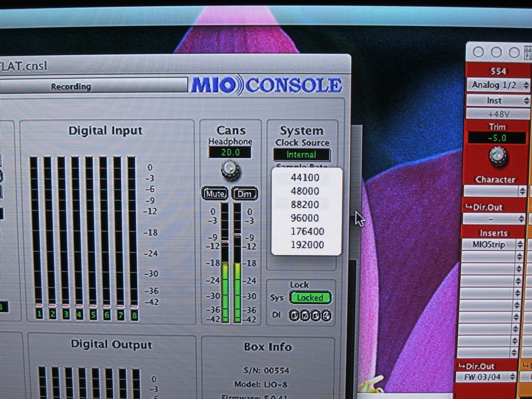532x399 pixels.
Task: Switch to the Recording tab
Action: [94, 86]
